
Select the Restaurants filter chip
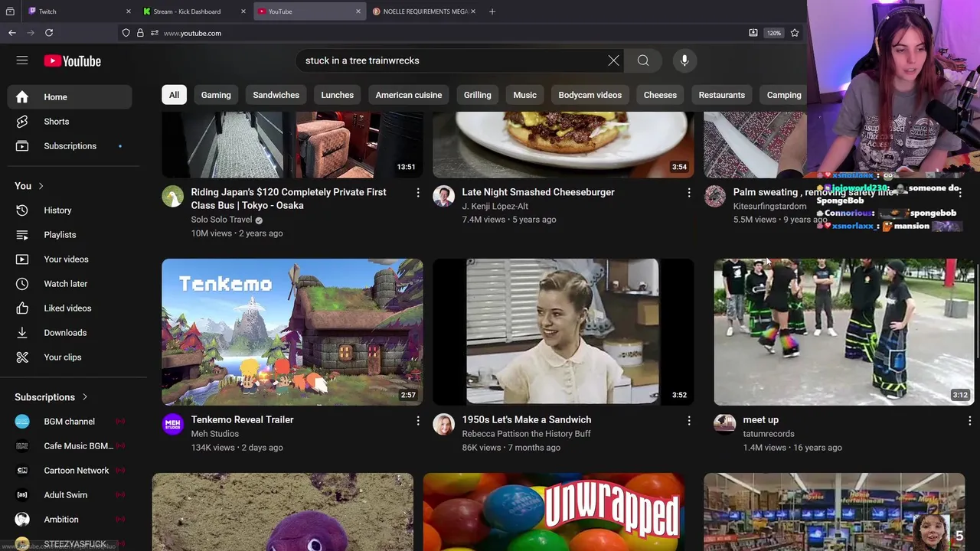click(722, 95)
